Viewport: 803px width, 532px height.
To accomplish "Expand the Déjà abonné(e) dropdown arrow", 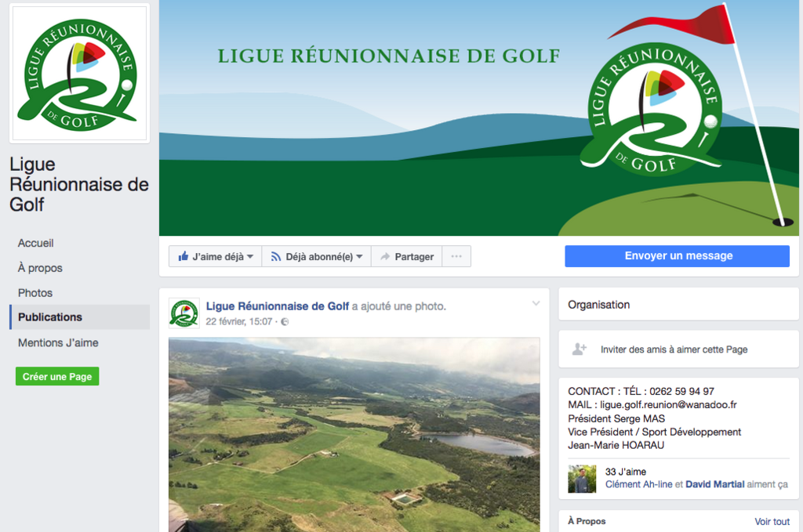I will (x=359, y=256).
